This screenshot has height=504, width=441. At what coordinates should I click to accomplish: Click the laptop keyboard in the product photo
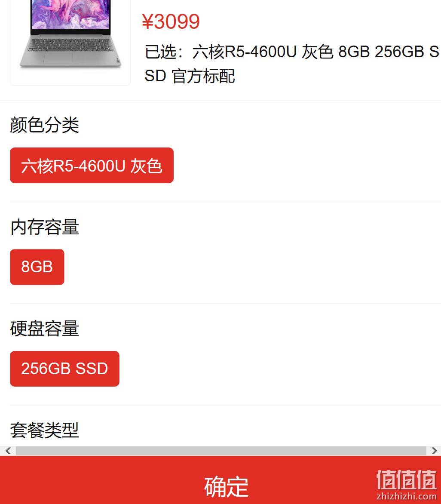point(70,45)
